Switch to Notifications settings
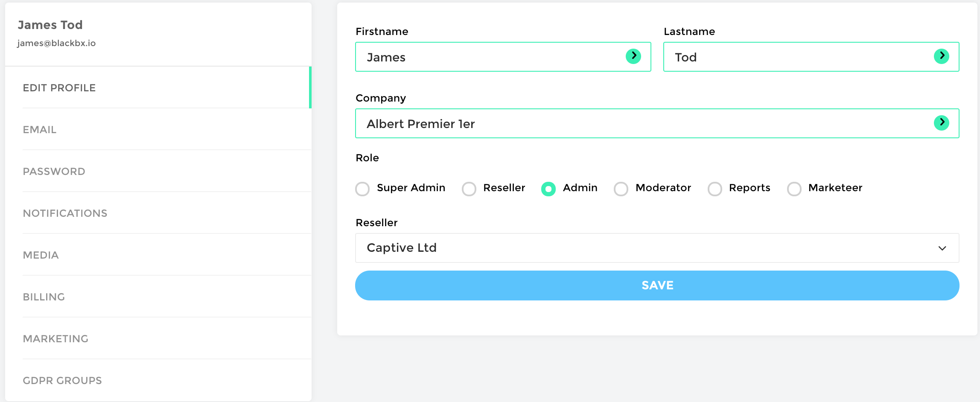The height and width of the screenshot is (402, 980). tap(65, 213)
